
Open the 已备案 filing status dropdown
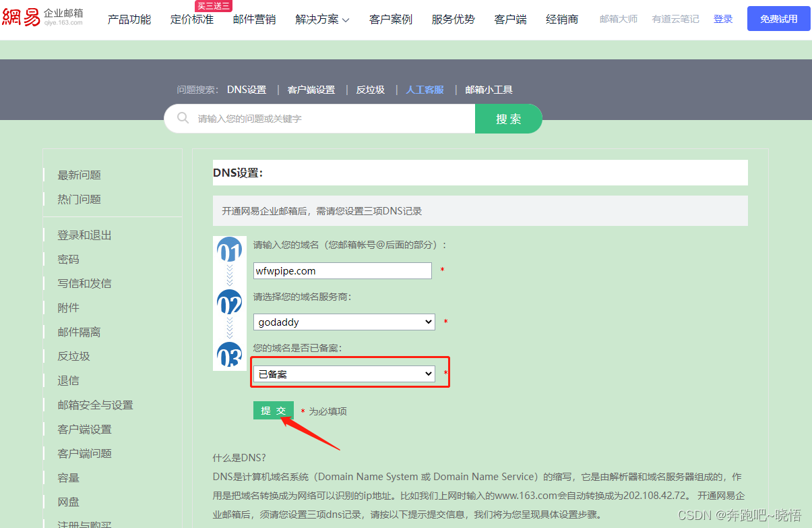pos(344,374)
